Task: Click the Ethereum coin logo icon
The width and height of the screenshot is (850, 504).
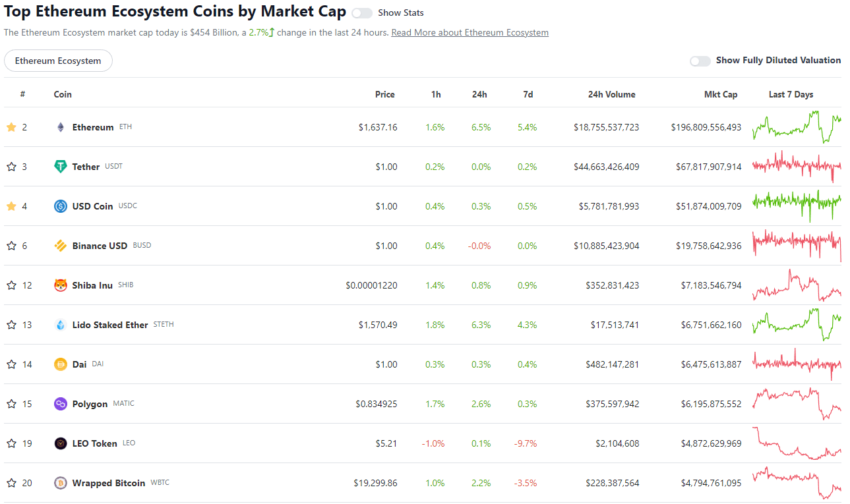Action: coord(61,127)
